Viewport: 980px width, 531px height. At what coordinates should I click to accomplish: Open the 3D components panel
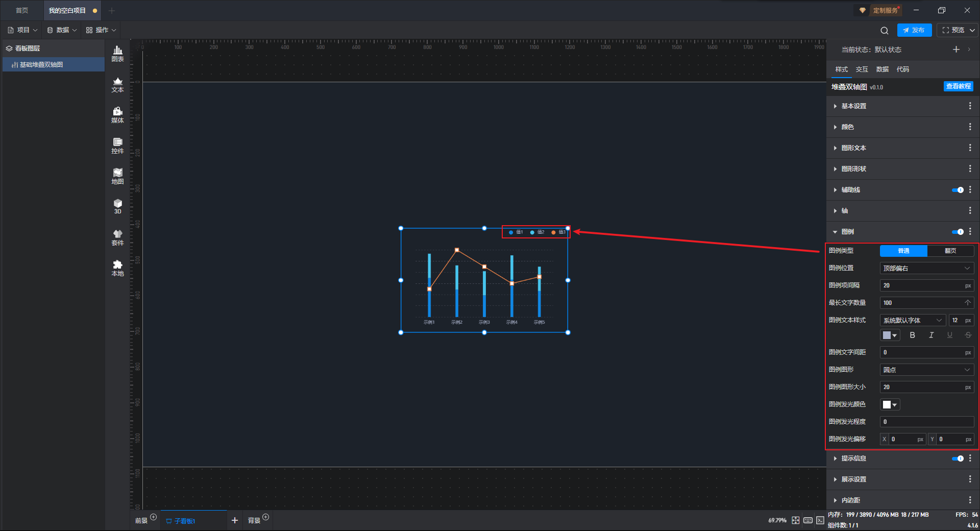click(117, 207)
